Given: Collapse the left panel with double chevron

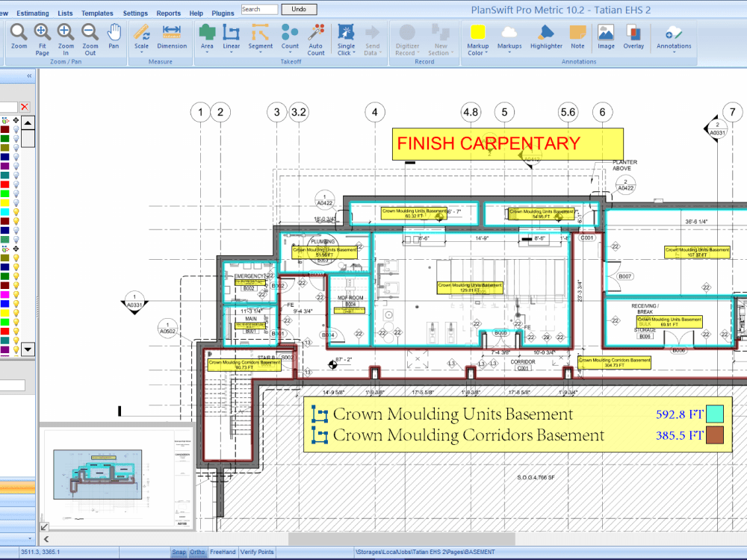Looking at the screenshot, I should (x=29, y=76).
